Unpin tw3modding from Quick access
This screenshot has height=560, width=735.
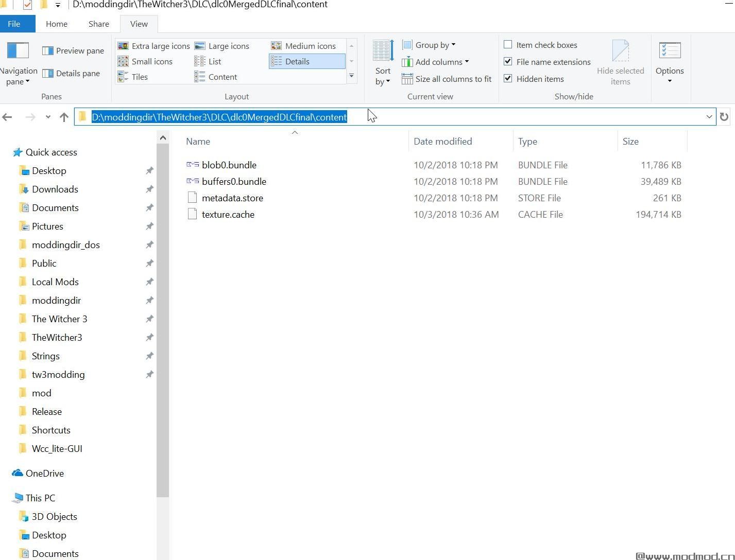tap(149, 374)
